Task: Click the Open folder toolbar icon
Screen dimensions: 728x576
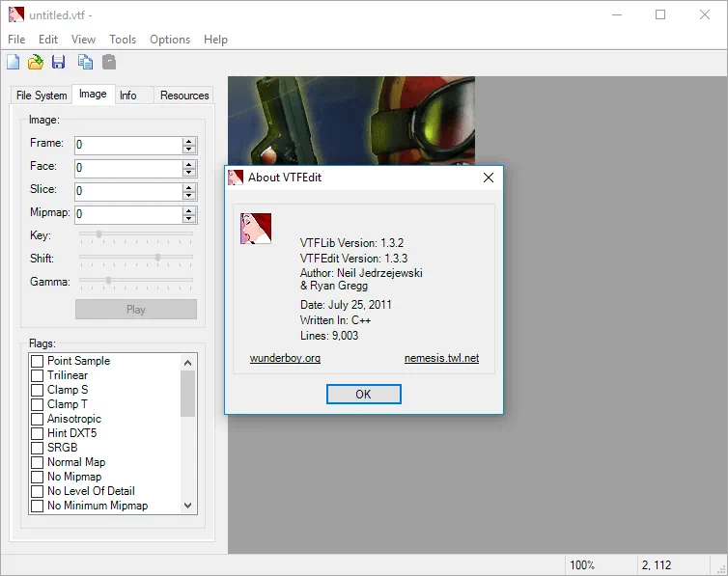Action: (36, 63)
